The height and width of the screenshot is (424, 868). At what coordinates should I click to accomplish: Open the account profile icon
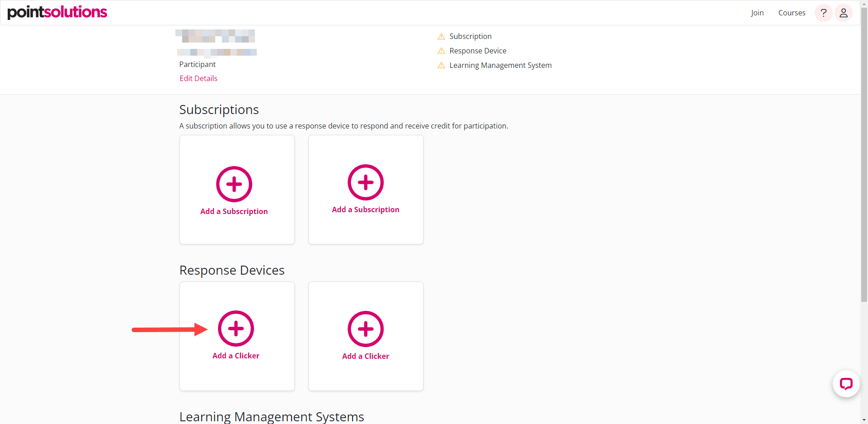(x=844, y=13)
